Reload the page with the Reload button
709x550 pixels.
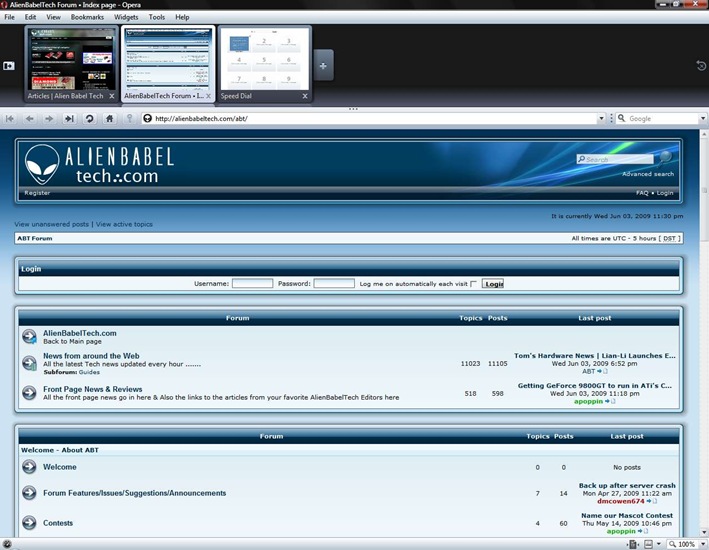[x=90, y=119]
